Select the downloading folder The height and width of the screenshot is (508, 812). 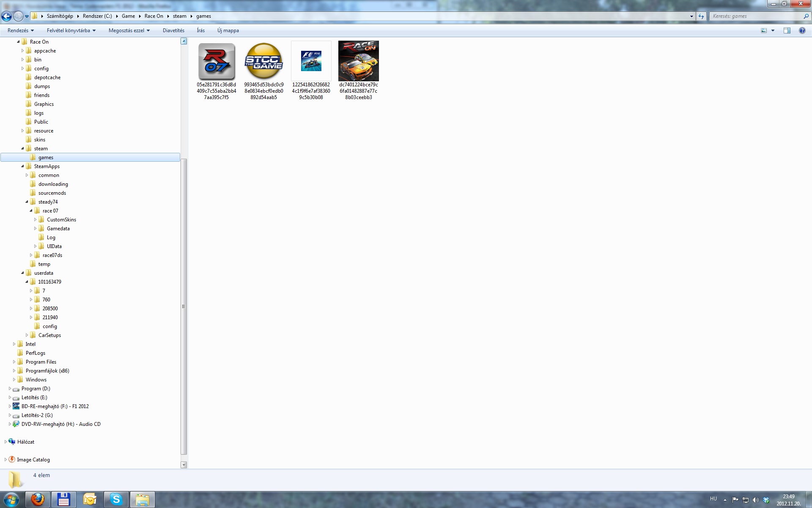click(53, 184)
